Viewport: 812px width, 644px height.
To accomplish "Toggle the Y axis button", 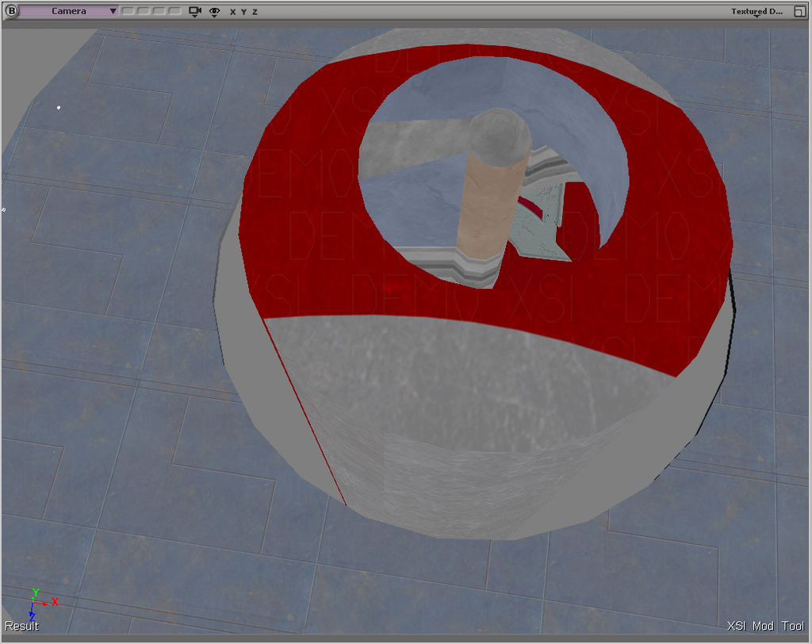I will (244, 11).
